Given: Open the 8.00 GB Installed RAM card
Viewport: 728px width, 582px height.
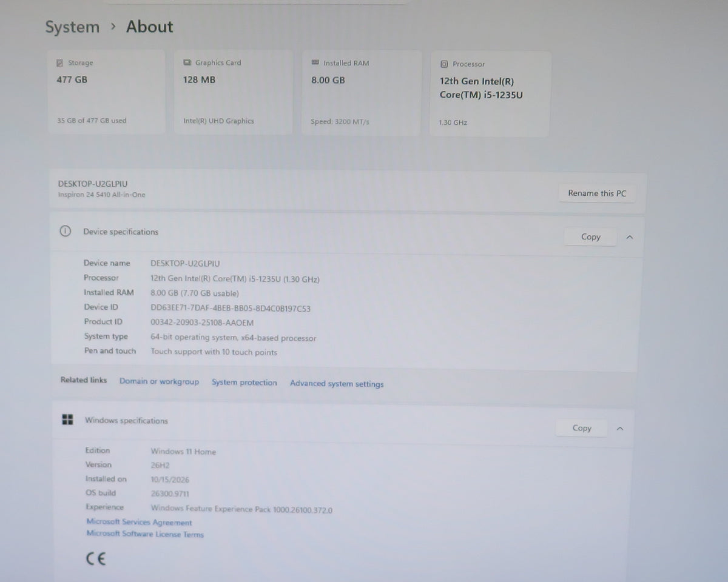Looking at the screenshot, I should (362, 93).
